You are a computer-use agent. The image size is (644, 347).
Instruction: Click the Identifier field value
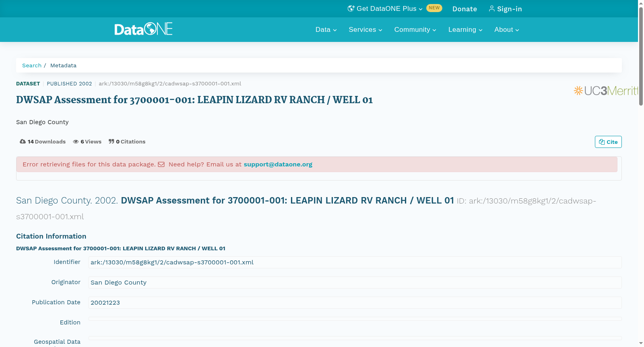(355, 262)
